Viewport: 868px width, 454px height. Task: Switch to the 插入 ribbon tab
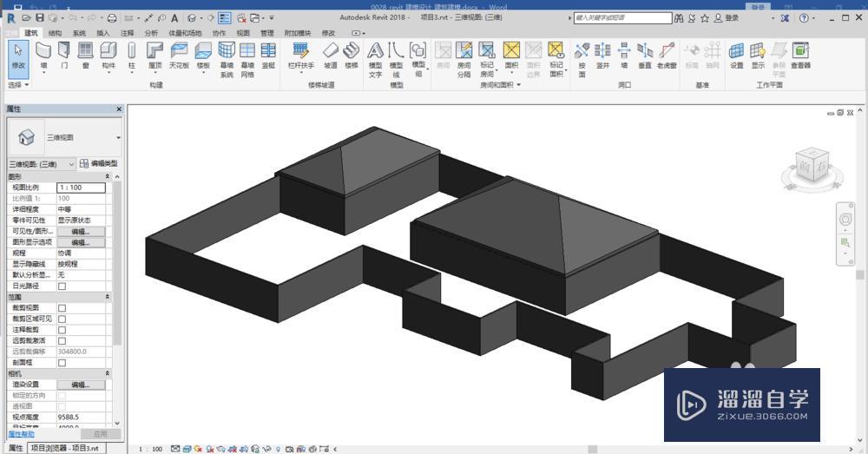(x=103, y=33)
